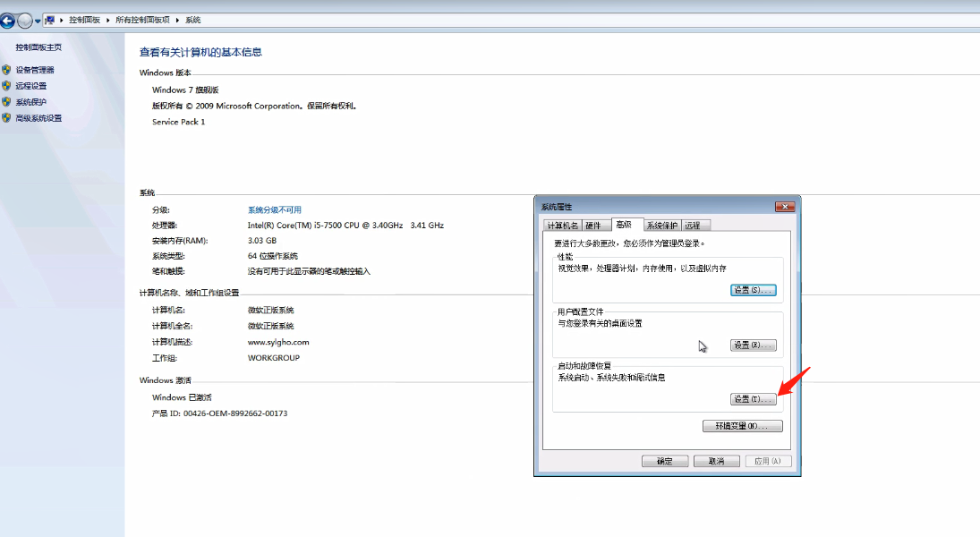Click the 'WORKGROUP' workgroup value
This screenshot has height=537, width=980.
(x=274, y=358)
